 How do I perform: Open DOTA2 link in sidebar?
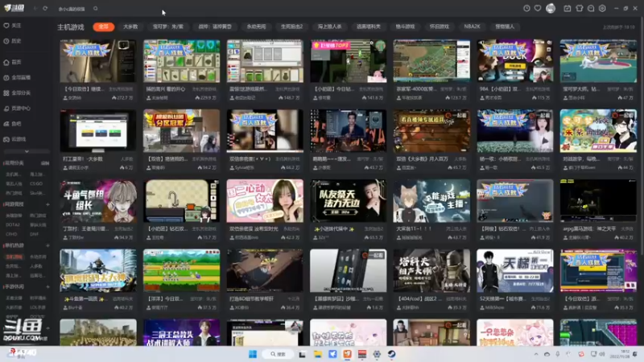(13, 225)
